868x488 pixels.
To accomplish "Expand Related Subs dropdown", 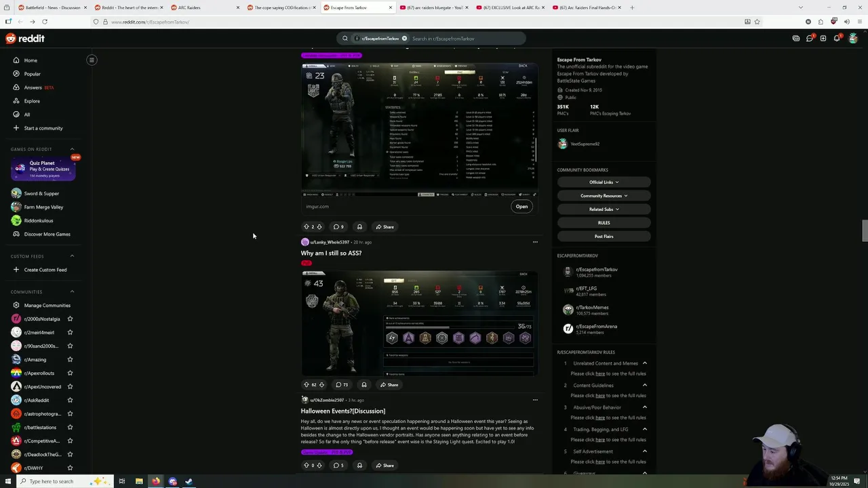I will [x=604, y=209].
